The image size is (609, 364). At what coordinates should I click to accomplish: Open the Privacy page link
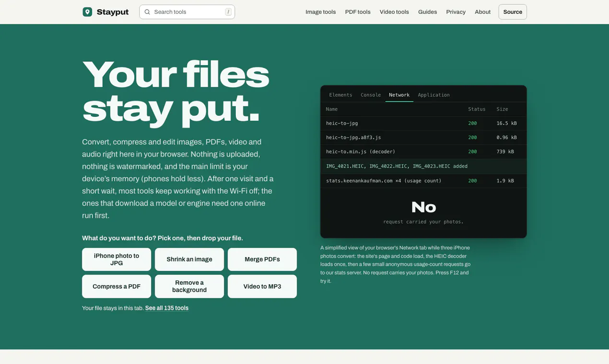click(x=456, y=12)
